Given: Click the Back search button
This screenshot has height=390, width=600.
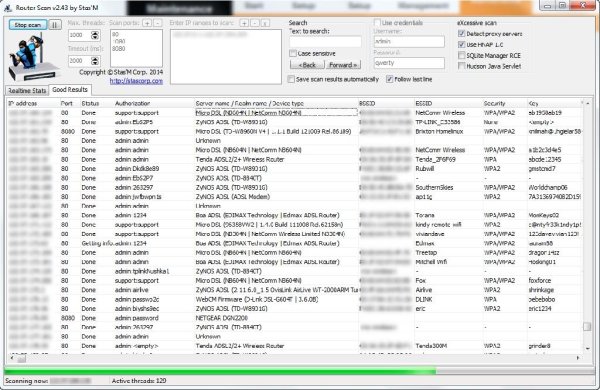Looking at the screenshot, I should (307, 65).
